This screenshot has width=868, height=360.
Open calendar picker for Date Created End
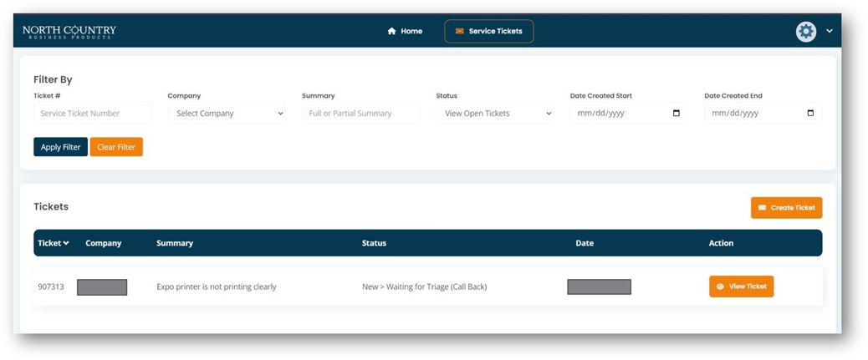(x=810, y=114)
